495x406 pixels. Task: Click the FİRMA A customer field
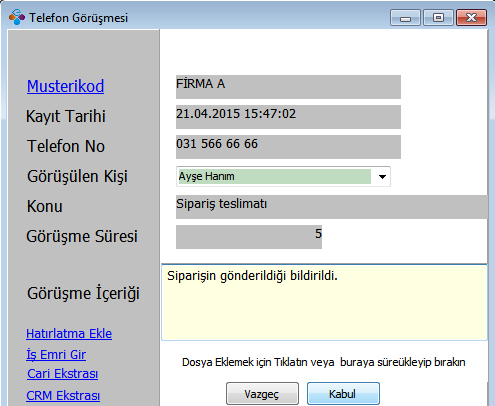tap(288, 87)
